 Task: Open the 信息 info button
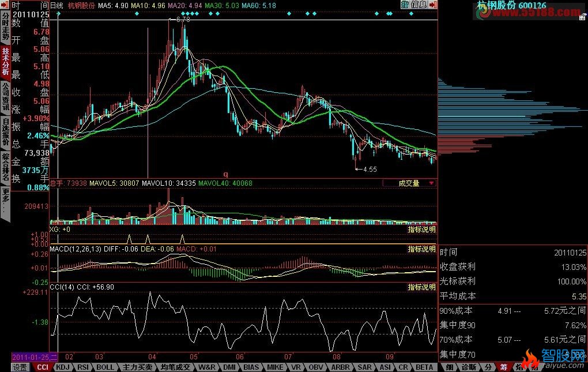[419, 5]
